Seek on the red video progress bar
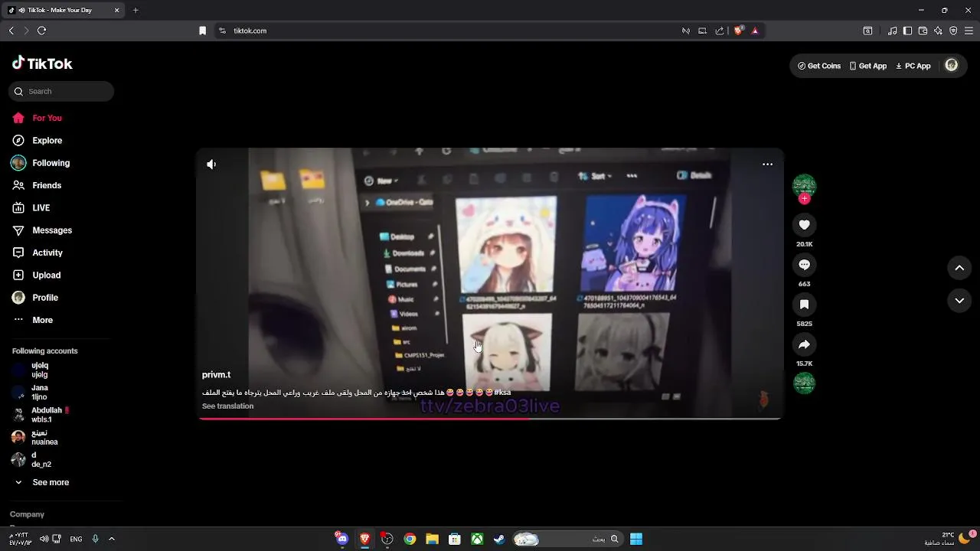Image resolution: width=980 pixels, height=551 pixels. click(x=490, y=419)
